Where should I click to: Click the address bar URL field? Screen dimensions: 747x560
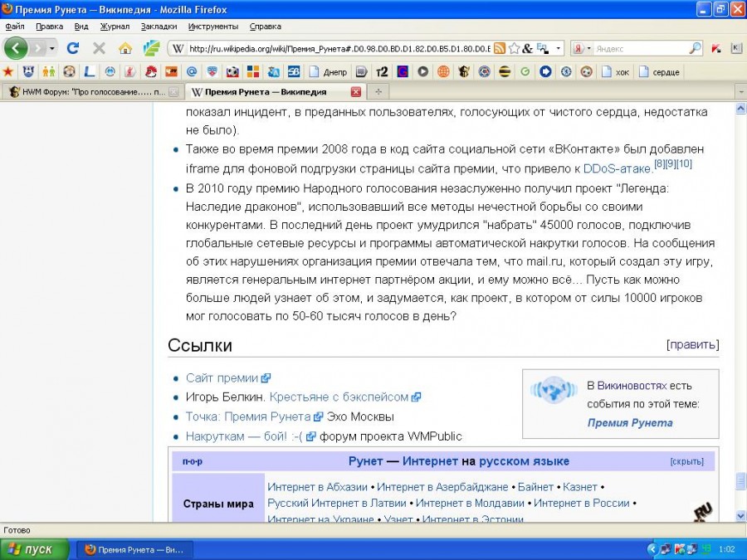339,49
